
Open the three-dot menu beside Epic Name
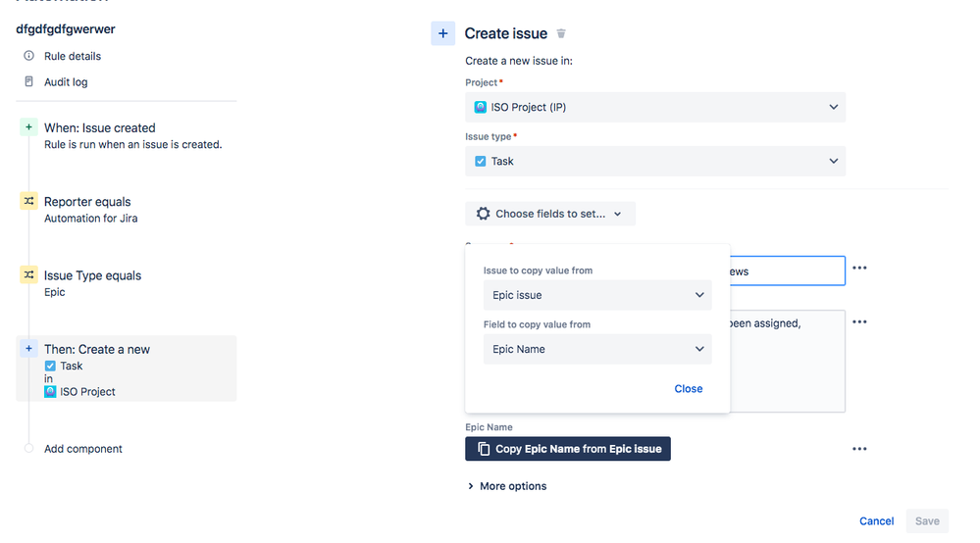pyautogui.click(x=859, y=449)
